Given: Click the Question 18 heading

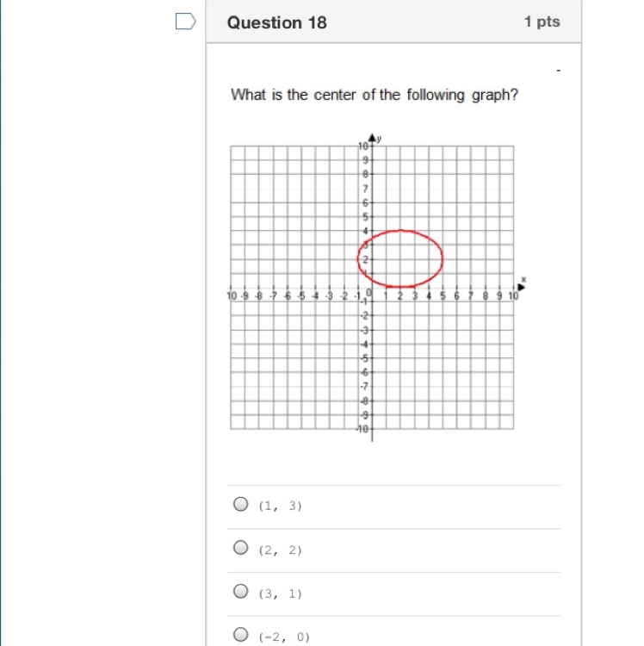Looking at the screenshot, I should (x=276, y=22).
